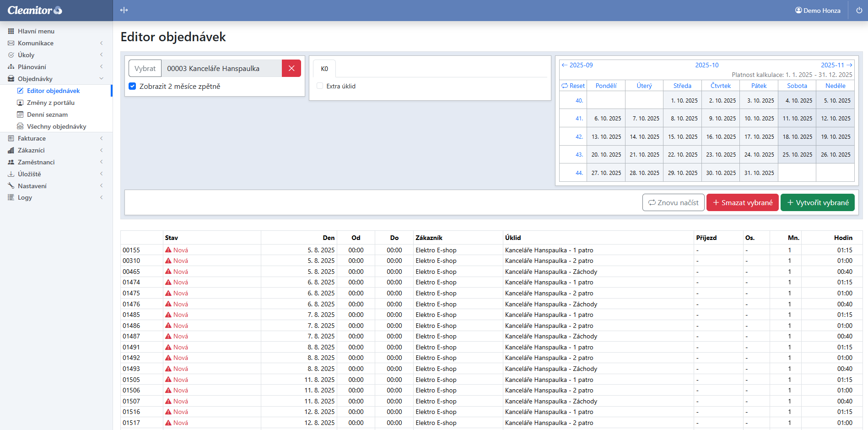The height and width of the screenshot is (430, 868).
Task: Uncheck Zobrazit 2 měsíce zpětně
Action: (132, 86)
